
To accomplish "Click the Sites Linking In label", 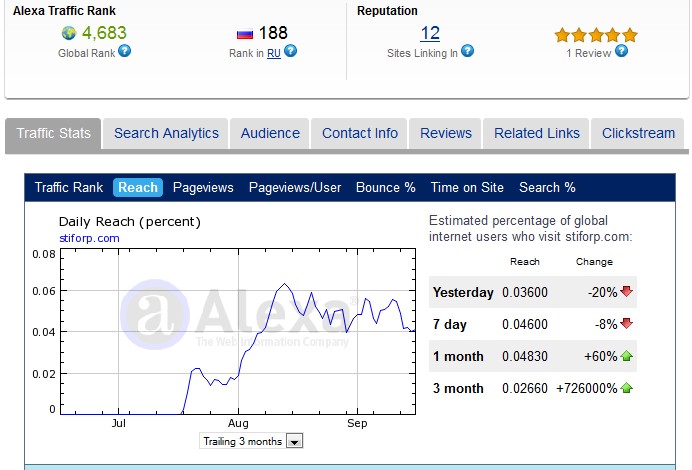I will click(x=422, y=53).
